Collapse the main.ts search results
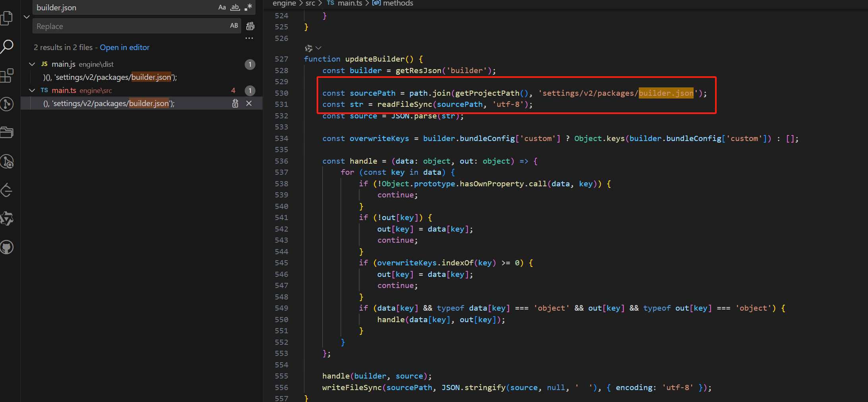This screenshot has height=402, width=868. 32,91
